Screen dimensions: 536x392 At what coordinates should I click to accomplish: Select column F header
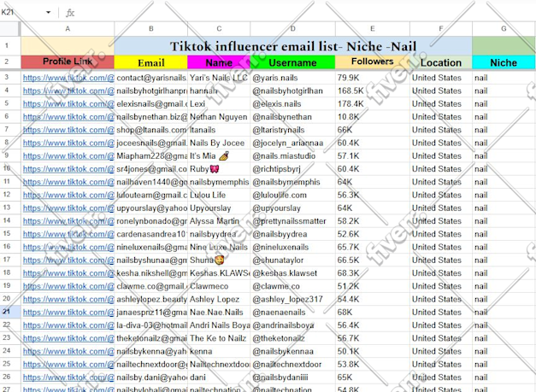tap(441, 29)
